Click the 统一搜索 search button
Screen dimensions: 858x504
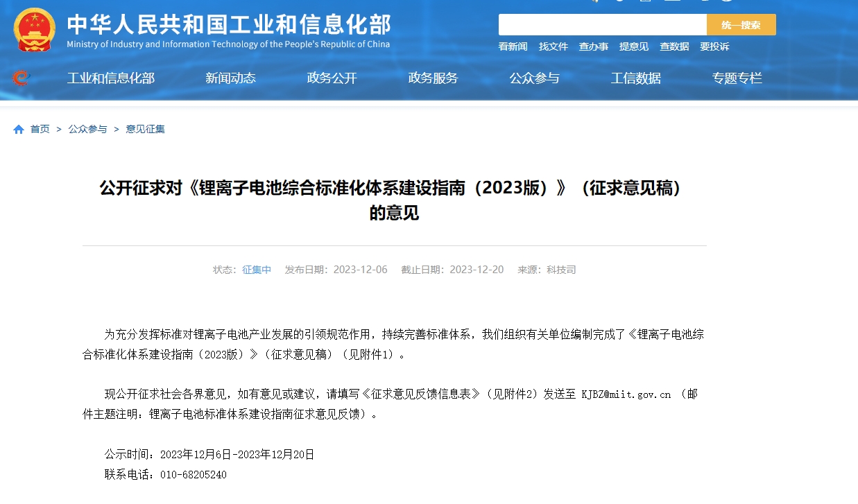[x=741, y=25]
